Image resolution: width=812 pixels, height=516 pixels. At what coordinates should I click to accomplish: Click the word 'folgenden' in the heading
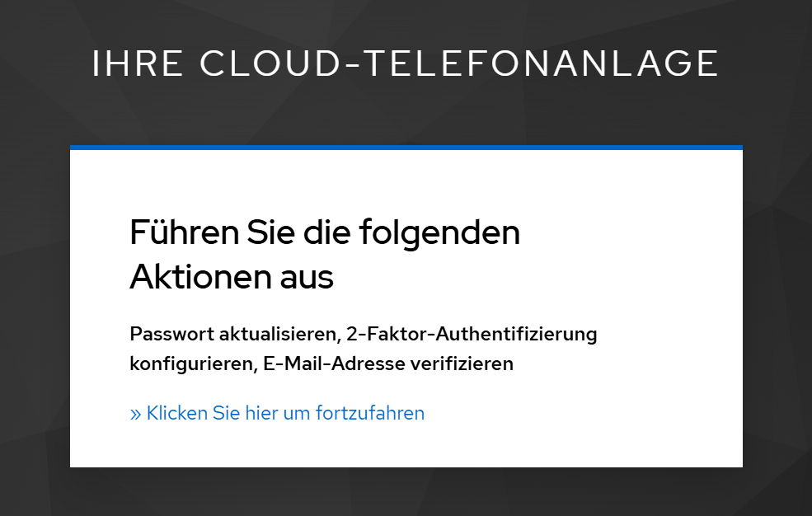[x=439, y=232]
